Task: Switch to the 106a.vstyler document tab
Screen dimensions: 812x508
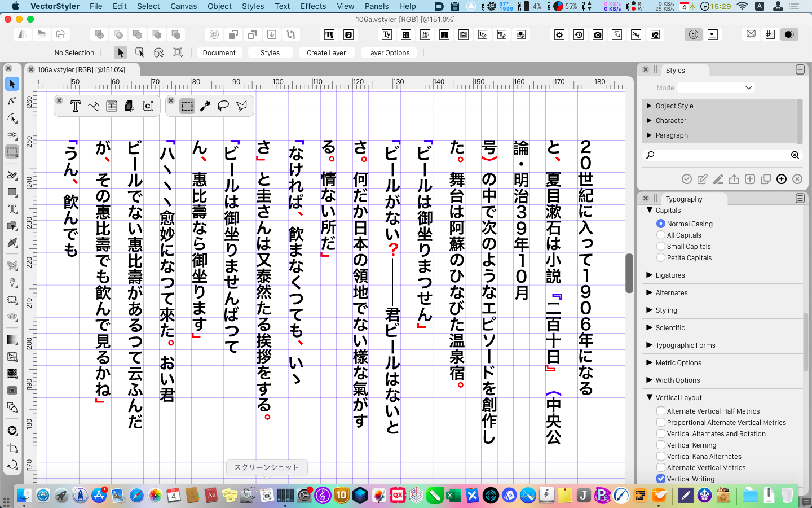Action: (81, 70)
